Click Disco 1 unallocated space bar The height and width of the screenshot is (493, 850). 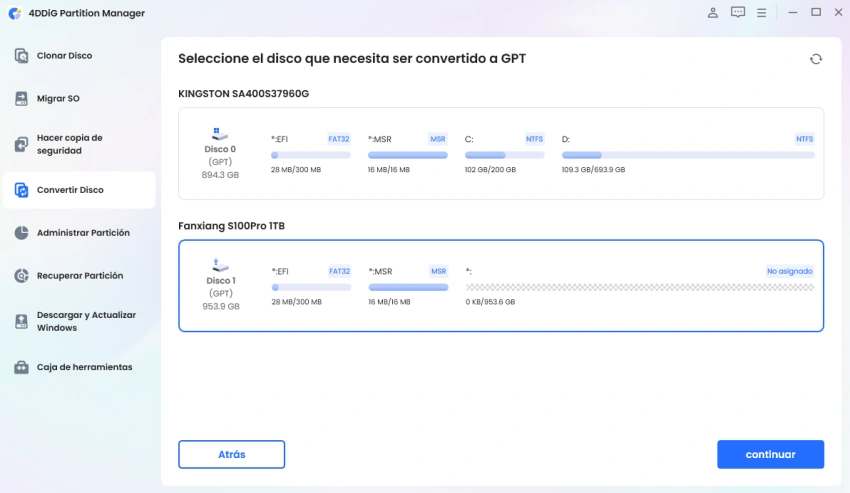click(640, 287)
